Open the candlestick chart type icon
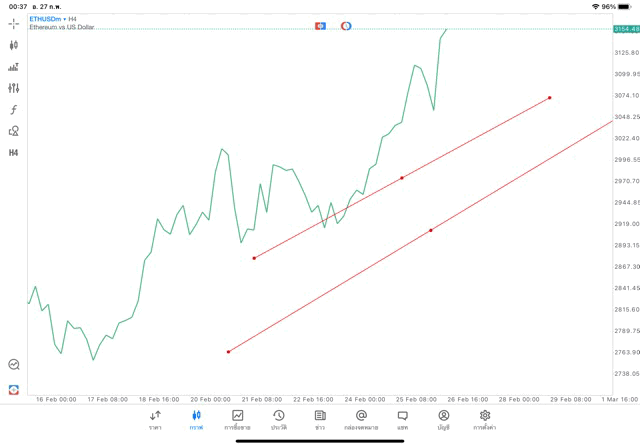The width and height of the screenshot is (640, 447). (x=13, y=45)
